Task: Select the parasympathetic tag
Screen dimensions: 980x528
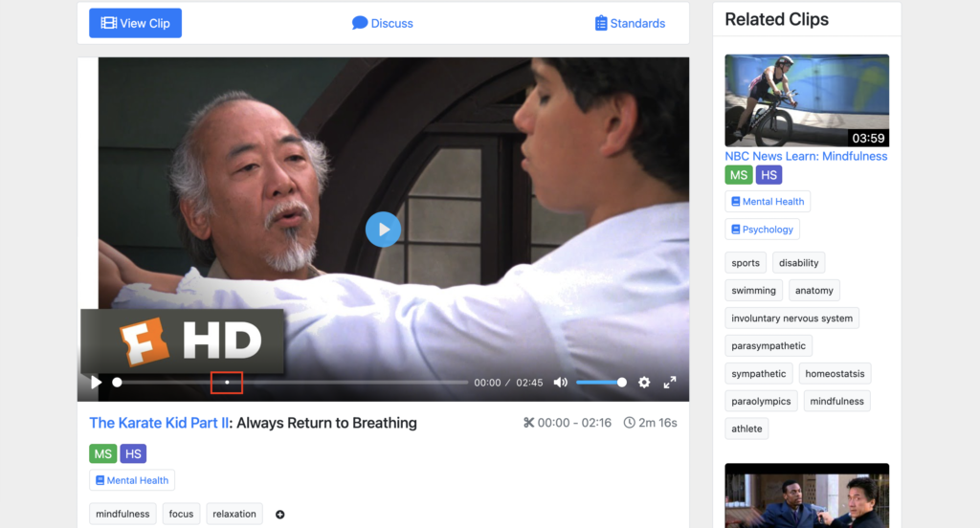Action: point(768,345)
